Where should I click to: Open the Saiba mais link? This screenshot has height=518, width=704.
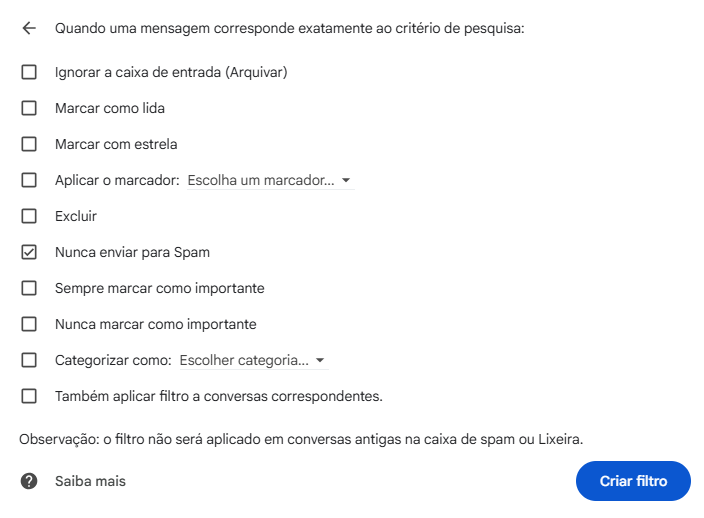[x=90, y=481]
